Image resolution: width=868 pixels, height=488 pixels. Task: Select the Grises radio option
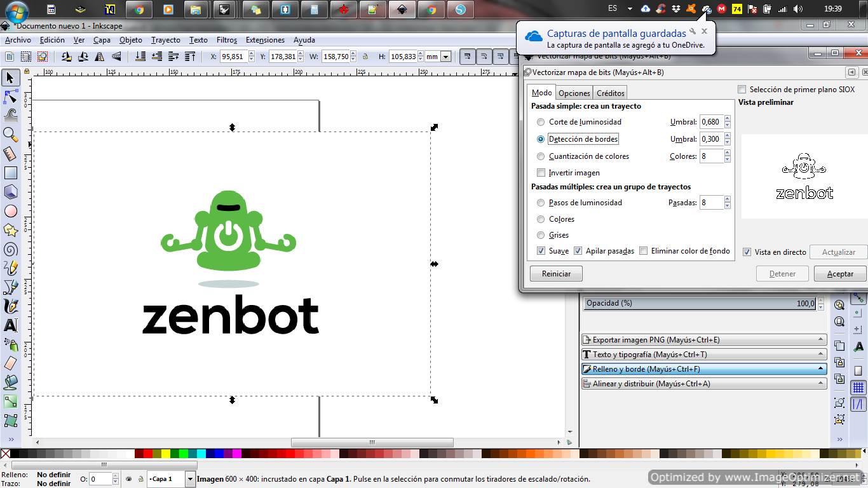point(541,235)
